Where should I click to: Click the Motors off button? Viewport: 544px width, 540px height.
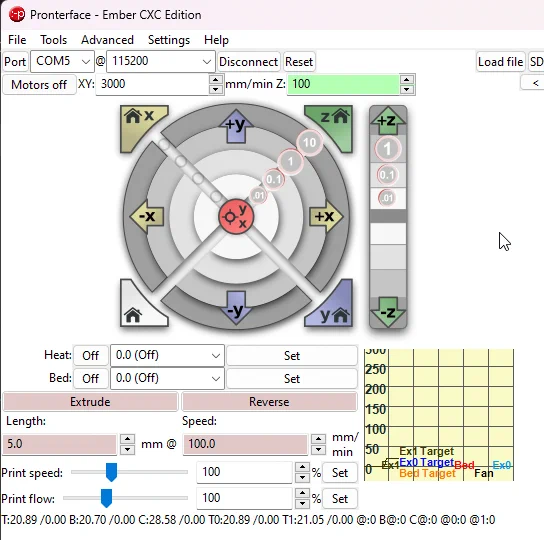coord(39,85)
